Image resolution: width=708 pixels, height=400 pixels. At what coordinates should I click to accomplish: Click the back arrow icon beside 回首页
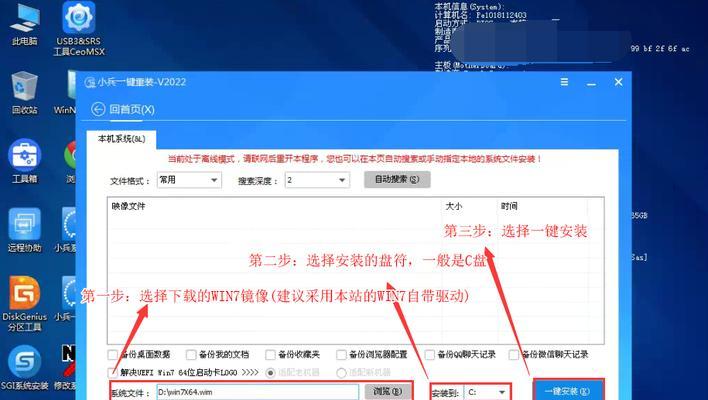pyautogui.click(x=98, y=109)
